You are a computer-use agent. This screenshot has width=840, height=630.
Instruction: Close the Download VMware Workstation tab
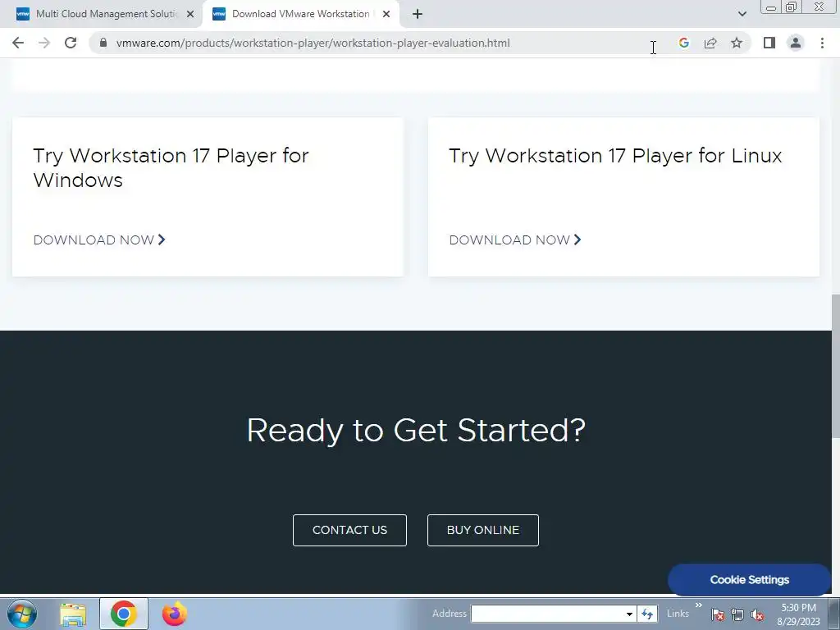pyautogui.click(x=386, y=15)
